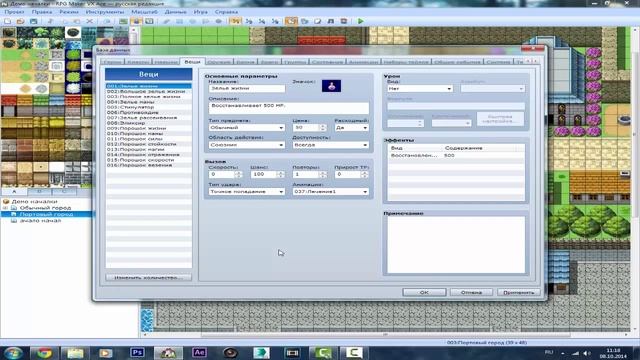The height and width of the screenshot is (360, 640).
Task: Open the Тип удара dropdown
Action: pos(247,191)
